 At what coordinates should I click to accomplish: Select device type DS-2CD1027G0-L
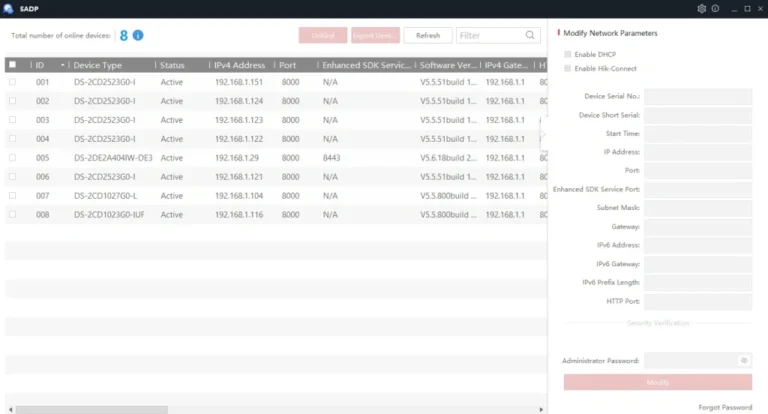coord(105,195)
